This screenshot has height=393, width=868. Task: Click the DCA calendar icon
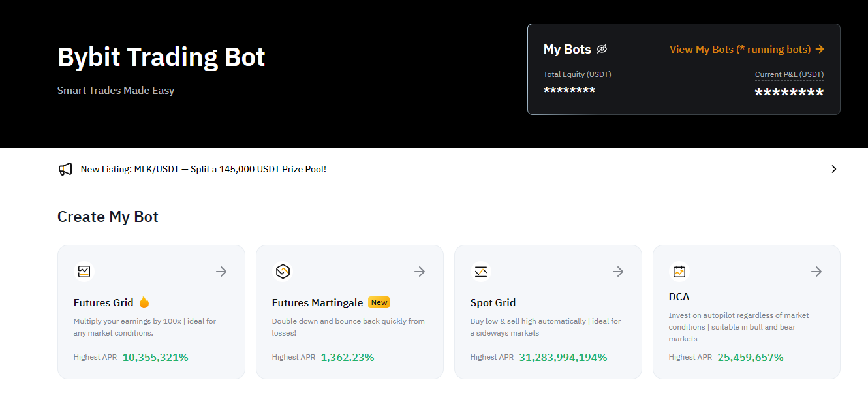pos(679,271)
